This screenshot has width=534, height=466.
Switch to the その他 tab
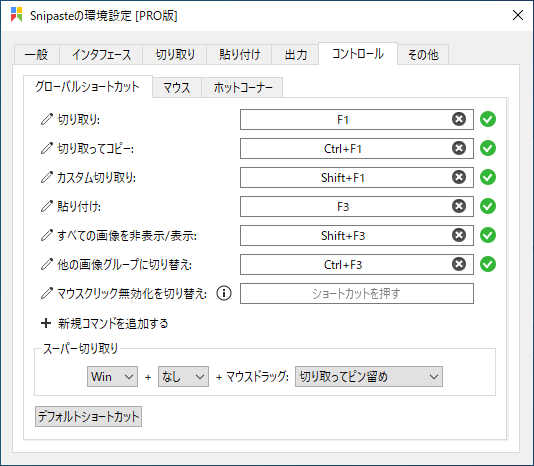tap(423, 55)
